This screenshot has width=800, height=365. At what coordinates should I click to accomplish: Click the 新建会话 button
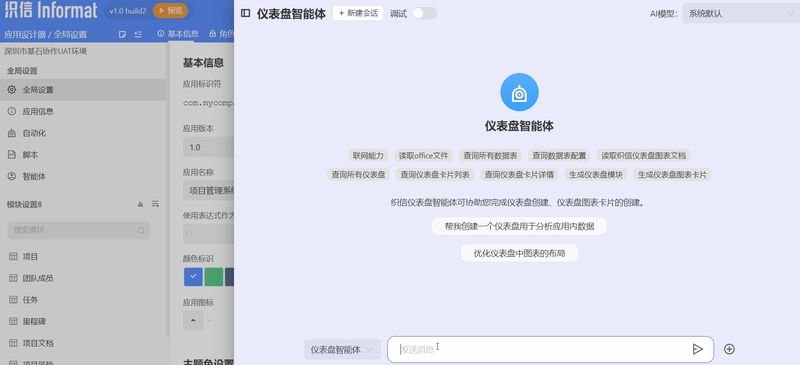point(358,13)
